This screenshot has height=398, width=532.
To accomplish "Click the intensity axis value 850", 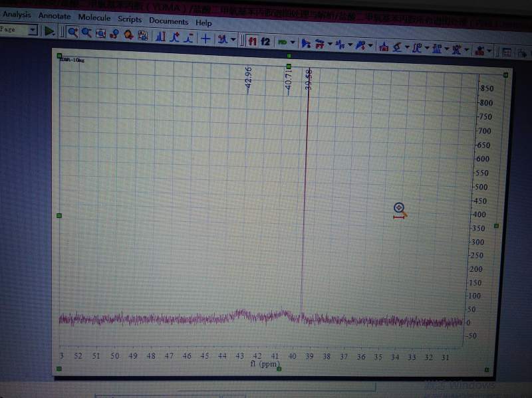I will [x=487, y=88].
